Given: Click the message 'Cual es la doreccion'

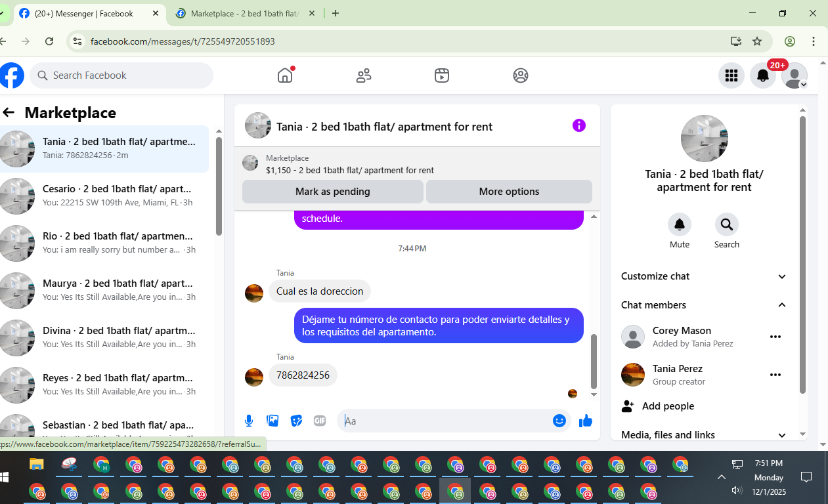Looking at the screenshot, I should [320, 291].
